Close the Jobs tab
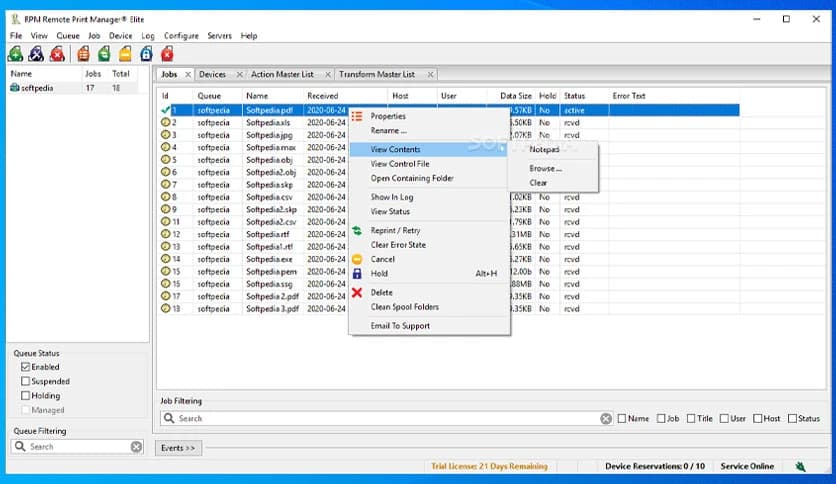836x484 pixels. click(188, 75)
